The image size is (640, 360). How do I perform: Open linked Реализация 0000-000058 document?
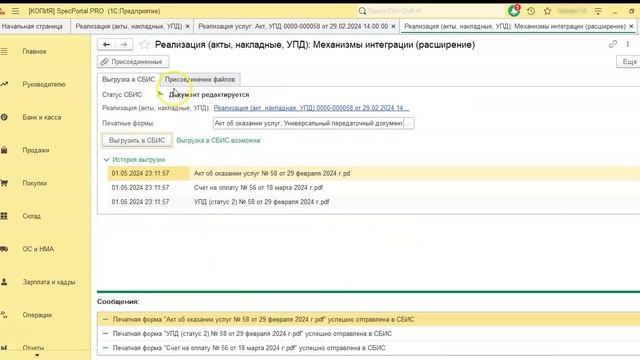tap(311, 108)
